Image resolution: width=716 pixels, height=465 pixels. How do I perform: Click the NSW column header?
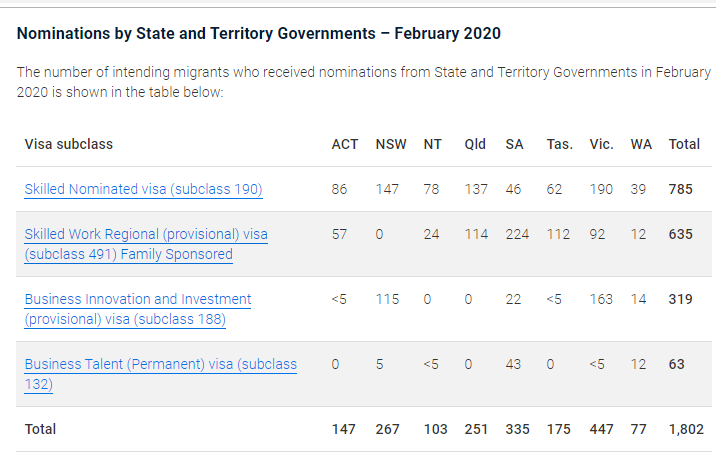tap(391, 144)
